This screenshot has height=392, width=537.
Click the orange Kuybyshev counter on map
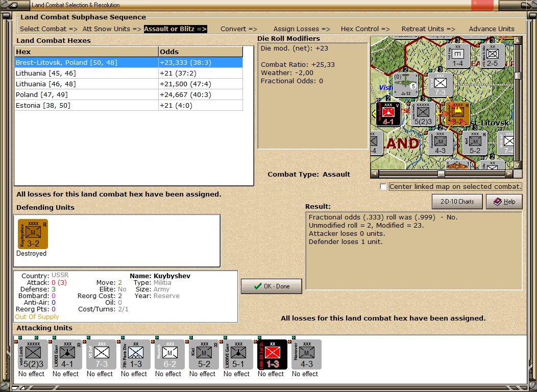(x=458, y=114)
